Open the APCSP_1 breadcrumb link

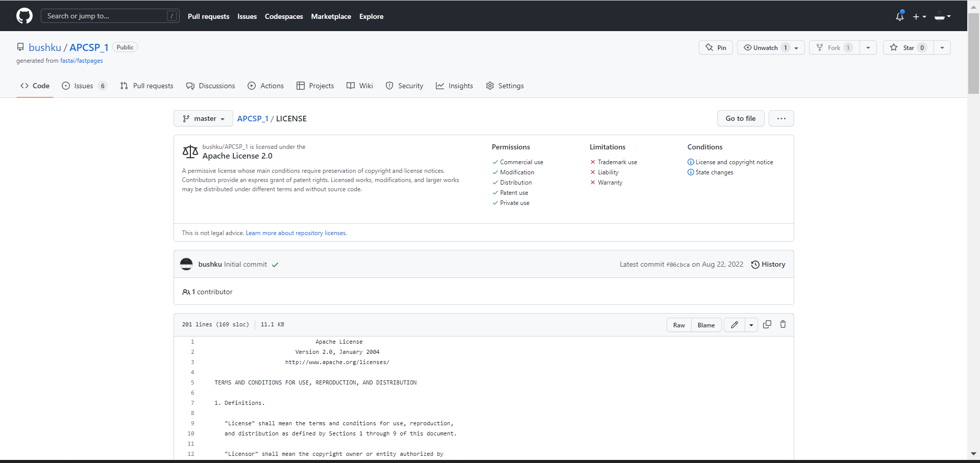(x=253, y=118)
